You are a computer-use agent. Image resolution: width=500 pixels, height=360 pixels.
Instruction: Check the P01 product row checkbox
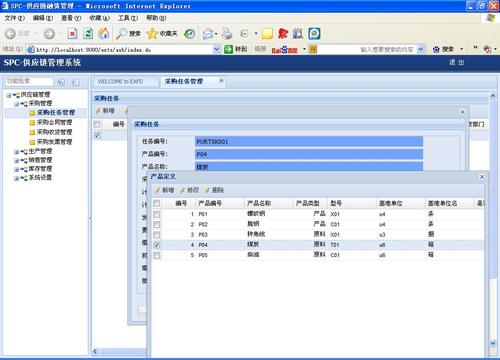click(x=156, y=214)
